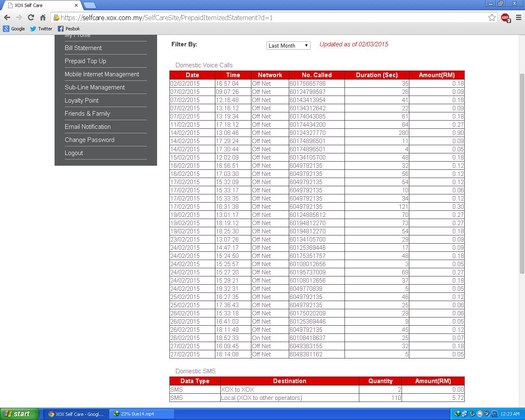Image resolution: width=525 pixels, height=420 pixels.
Task: Open the Chrome menu hamburger icon
Action: coord(518,17)
